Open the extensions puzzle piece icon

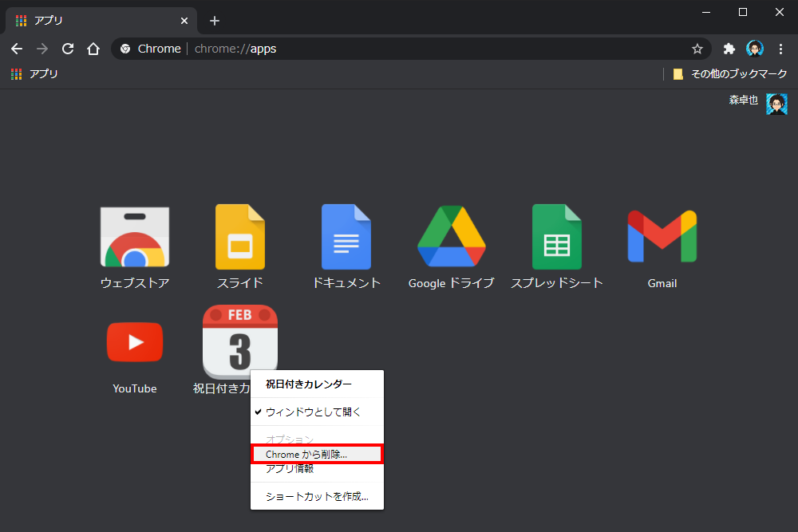click(x=729, y=49)
